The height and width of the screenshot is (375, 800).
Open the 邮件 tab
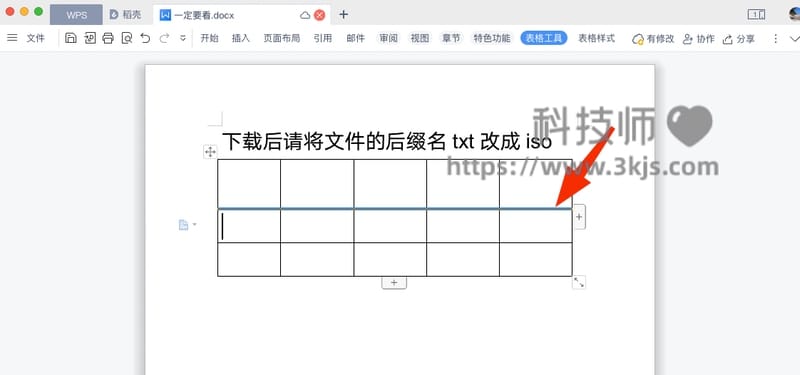pyautogui.click(x=356, y=38)
